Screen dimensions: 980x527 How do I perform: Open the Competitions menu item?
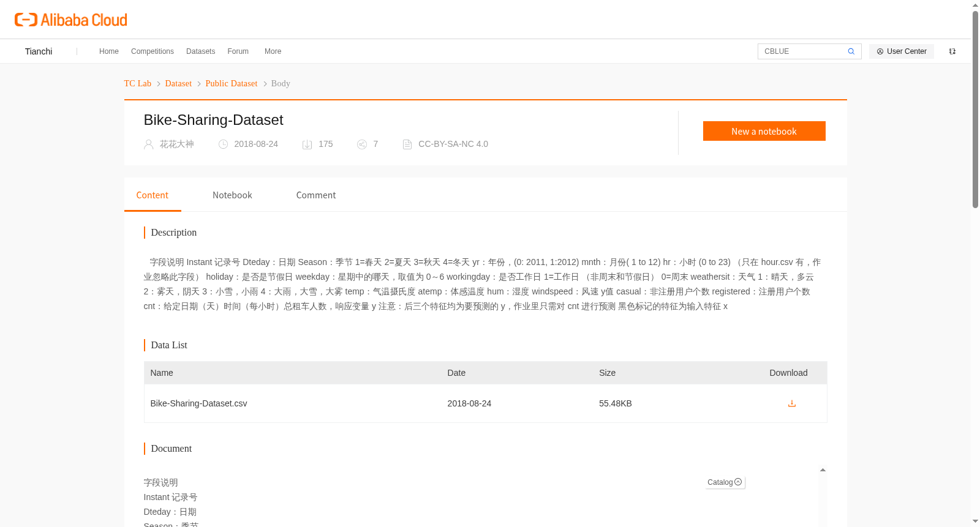[x=153, y=51]
